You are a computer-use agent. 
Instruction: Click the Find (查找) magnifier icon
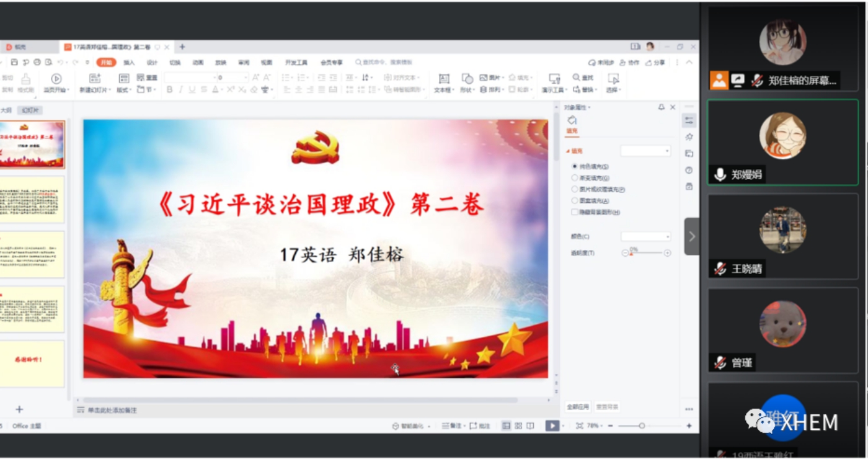coord(576,78)
